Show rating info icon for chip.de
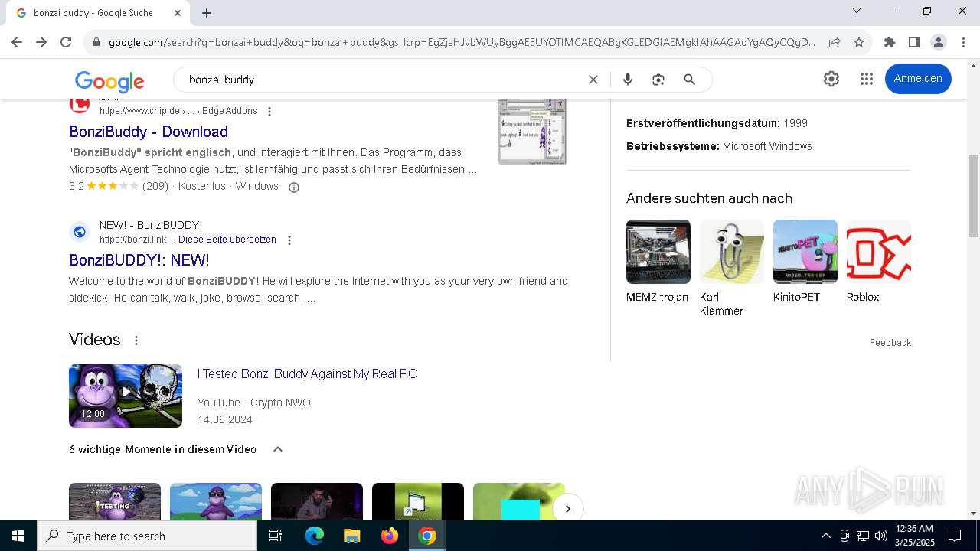Viewport: 980px width, 551px height. [x=293, y=187]
